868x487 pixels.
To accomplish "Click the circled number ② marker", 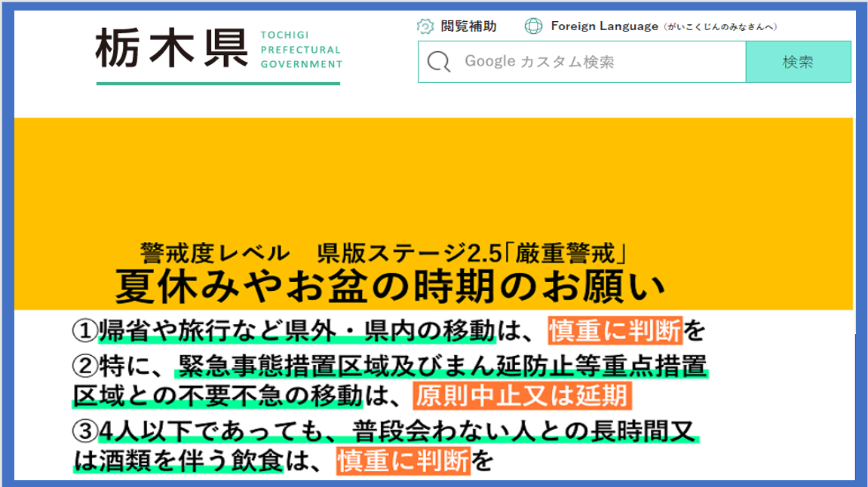I will pyautogui.click(x=84, y=368).
